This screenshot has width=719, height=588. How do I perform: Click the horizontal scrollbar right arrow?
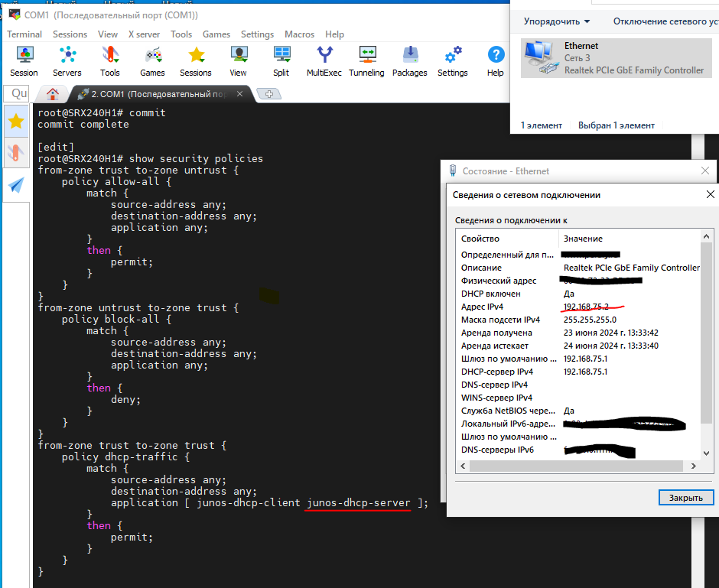point(693,466)
